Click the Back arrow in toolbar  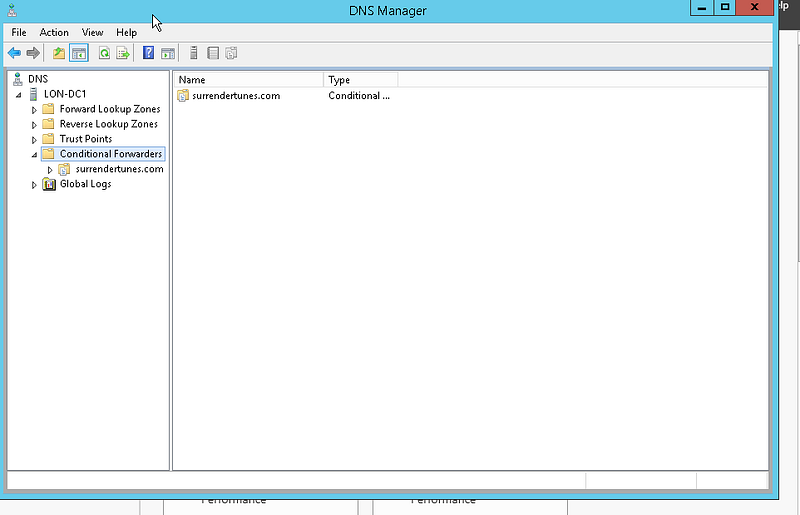click(x=14, y=53)
